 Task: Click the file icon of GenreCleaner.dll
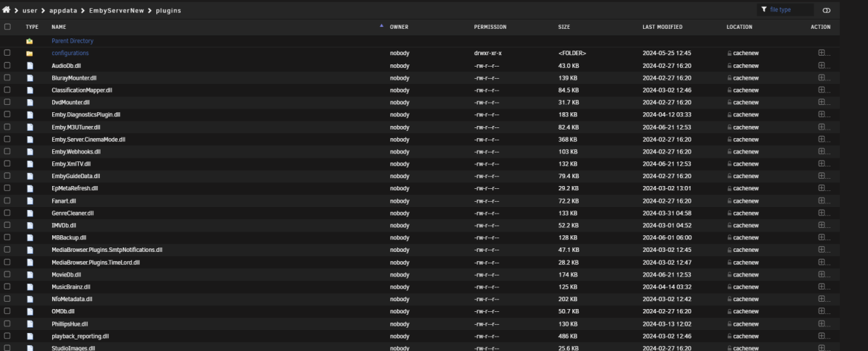[x=30, y=213]
